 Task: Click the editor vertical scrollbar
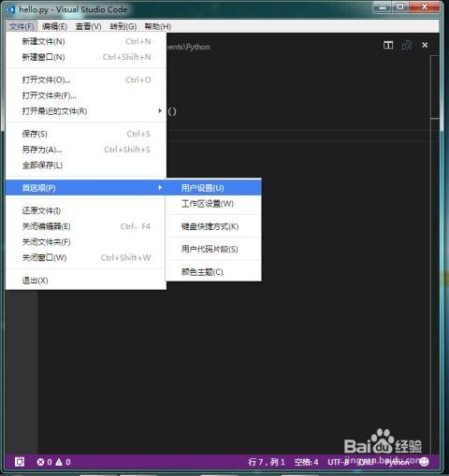click(435, 87)
